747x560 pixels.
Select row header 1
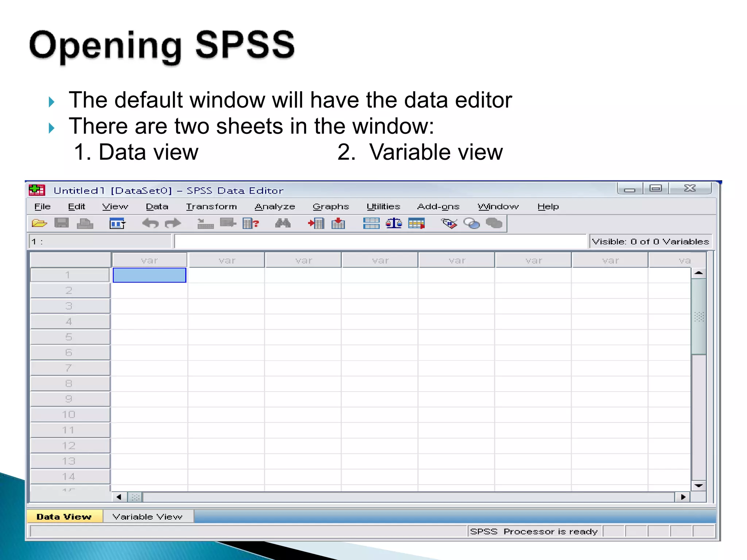coord(70,275)
